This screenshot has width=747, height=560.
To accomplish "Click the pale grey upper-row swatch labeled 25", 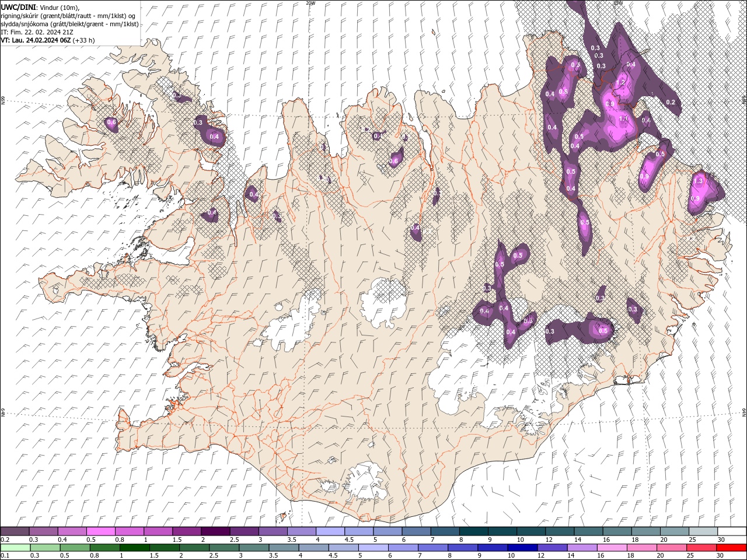I will [x=703, y=531].
